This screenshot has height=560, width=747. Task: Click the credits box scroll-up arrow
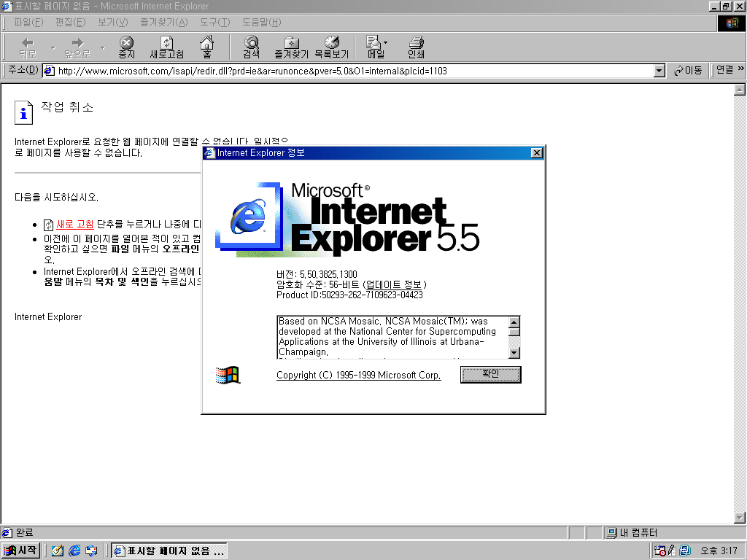514,322
